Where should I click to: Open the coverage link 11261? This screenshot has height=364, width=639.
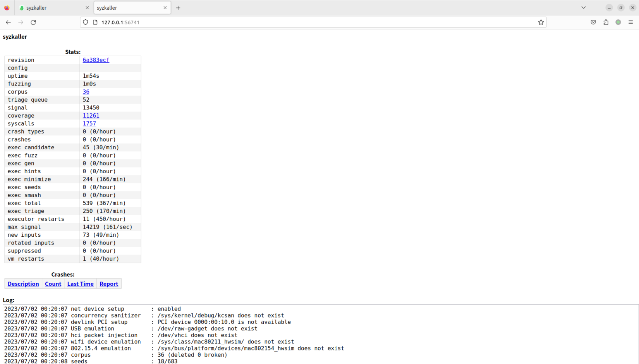click(x=91, y=116)
